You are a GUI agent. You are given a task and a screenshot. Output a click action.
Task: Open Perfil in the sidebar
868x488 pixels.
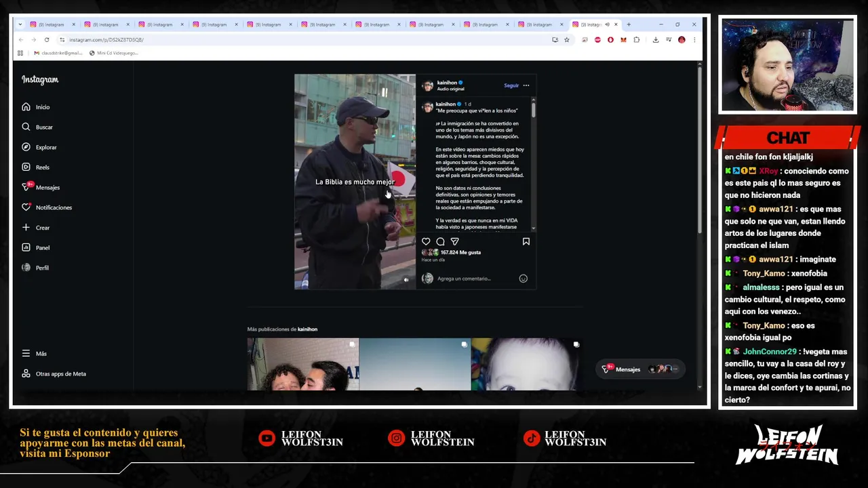(x=35, y=268)
